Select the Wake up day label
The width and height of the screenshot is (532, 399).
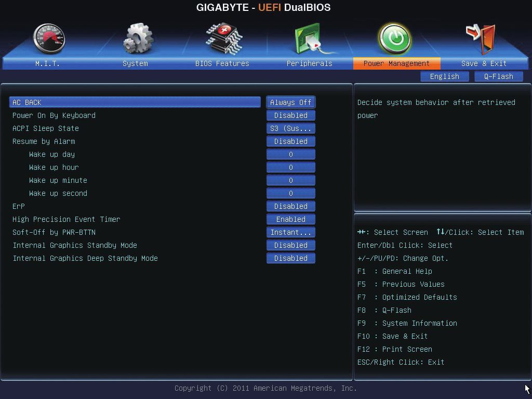coord(52,154)
